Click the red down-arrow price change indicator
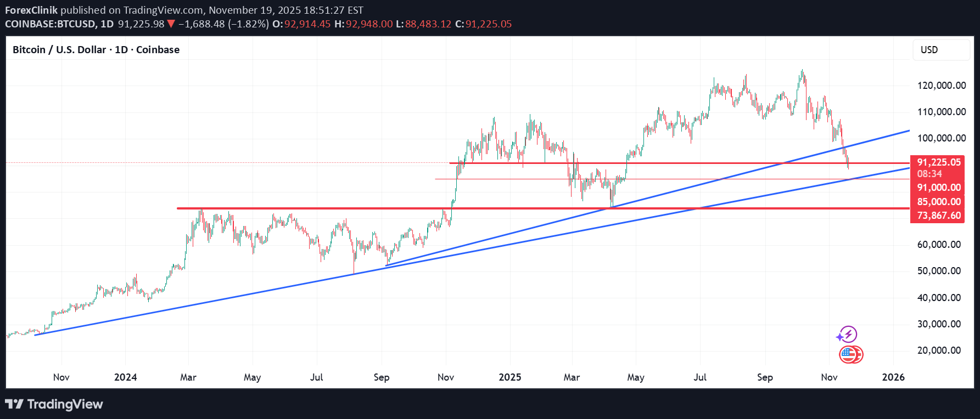 [x=171, y=24]
